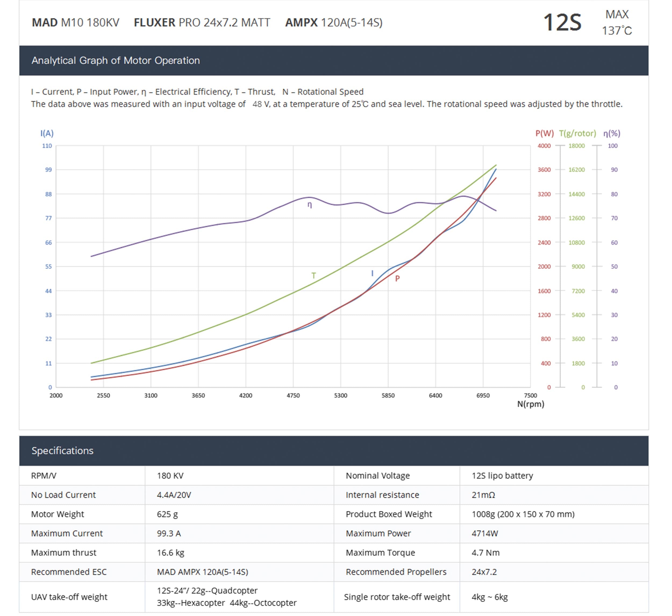The height and width of the screenshot is (616, 672).
Task: Click the η(%) axis title
Action: coord(612,133)
